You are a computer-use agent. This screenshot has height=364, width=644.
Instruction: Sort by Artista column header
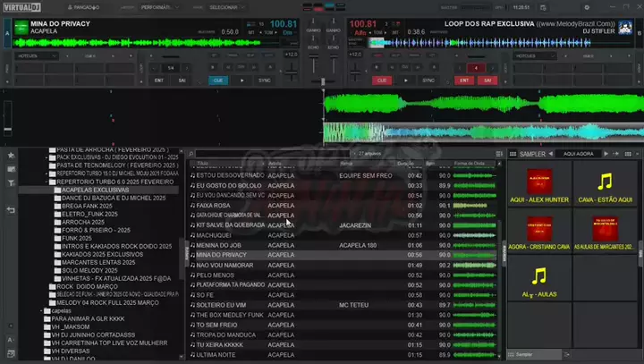pyautogui.click(x=302, y=164)
